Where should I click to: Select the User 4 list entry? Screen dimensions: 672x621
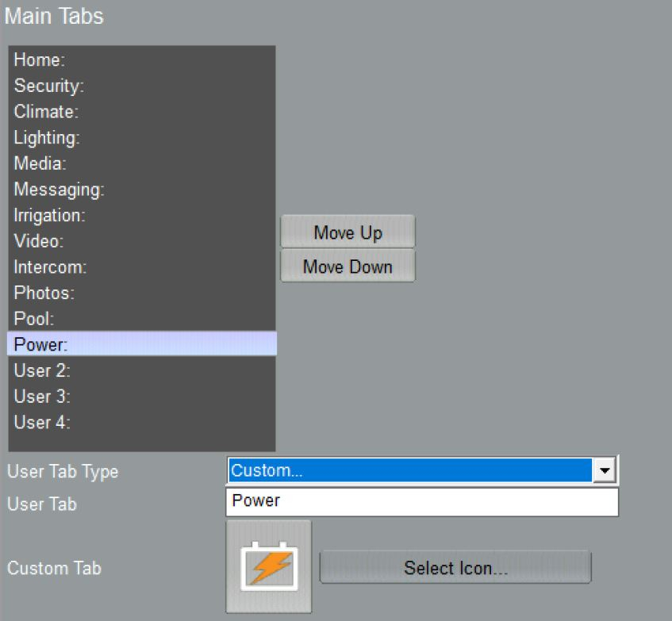coord(141,422)
